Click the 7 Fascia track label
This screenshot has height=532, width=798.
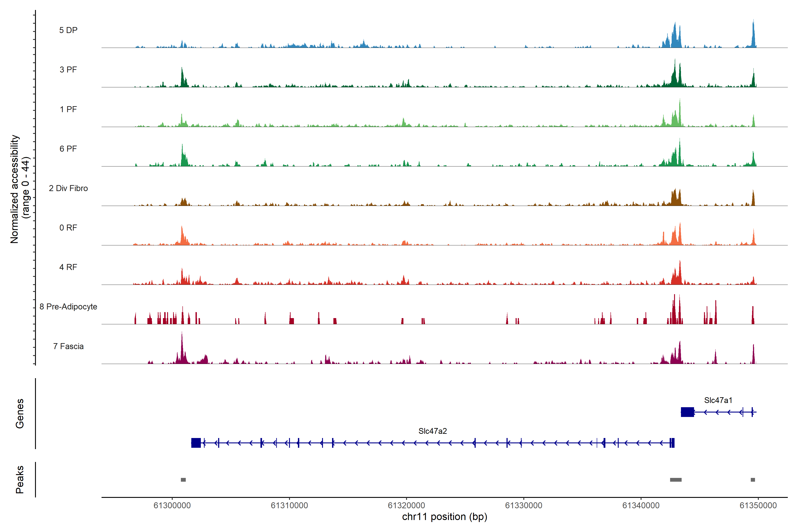pyautogui.click(x=68, y=346)
